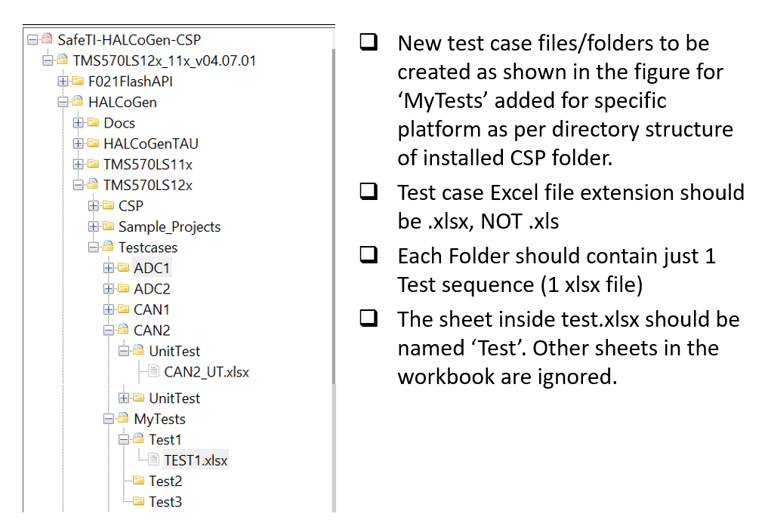768x532 pixels.
Task: Collapse the Testcases tree branch
Action: [94, 247]
